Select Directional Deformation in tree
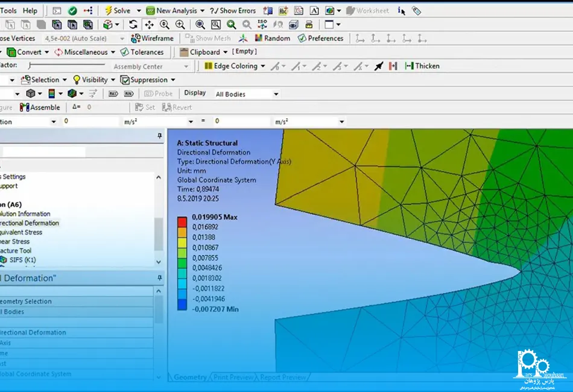The image size is (573, 392). pyautogui.click(x=30, y=223)
